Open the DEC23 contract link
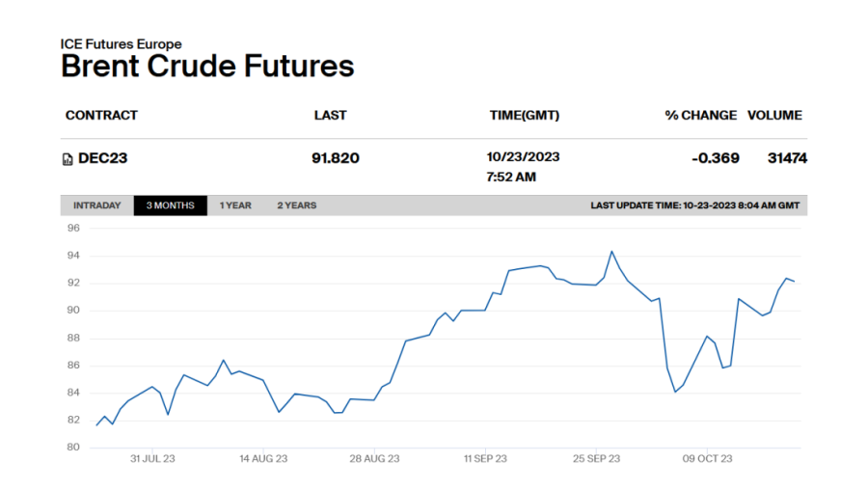This screenshot has width=868, height=490. tap(102, 158)
